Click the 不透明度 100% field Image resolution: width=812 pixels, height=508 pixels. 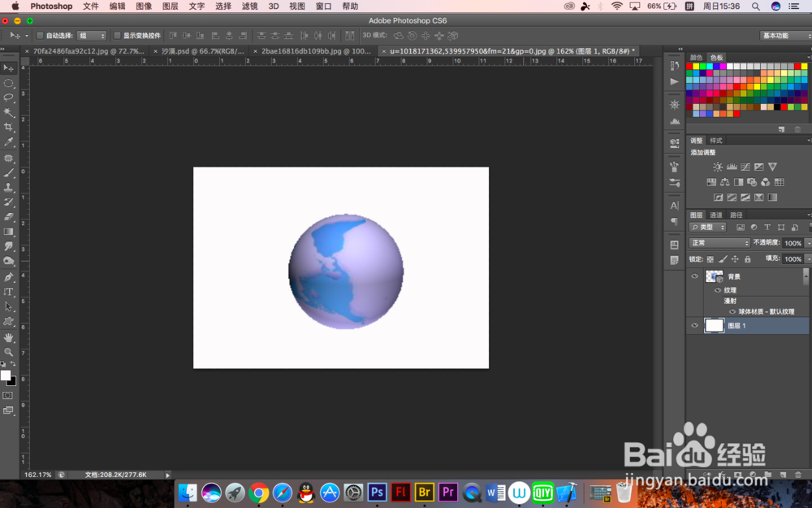click(793, 243)
